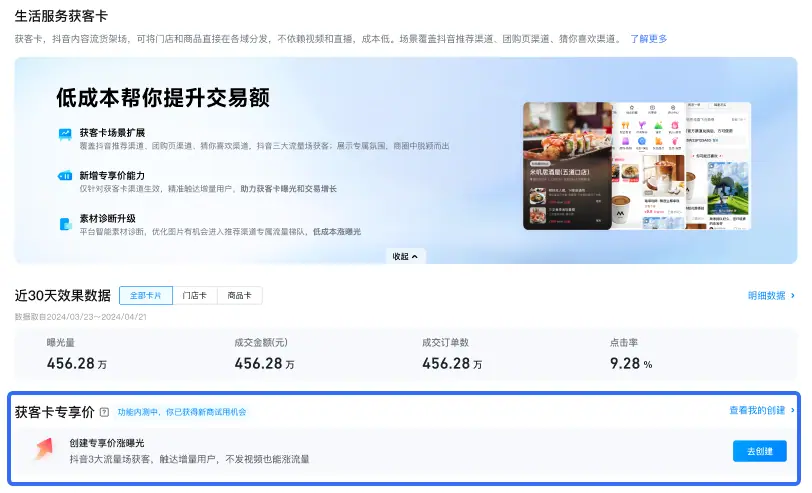The image size is (812, 493).
Task: Click the 功能内测中 trial notice text
Action: [x=182, y=412]
